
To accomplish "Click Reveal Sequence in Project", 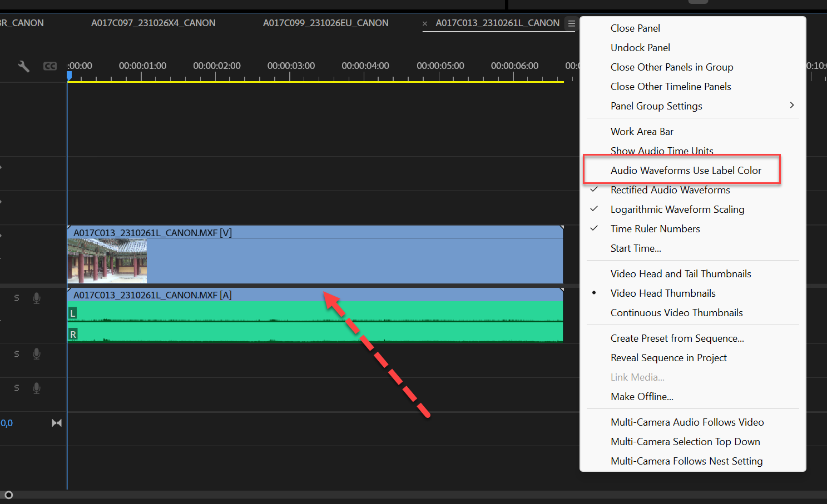I will 668,357.
